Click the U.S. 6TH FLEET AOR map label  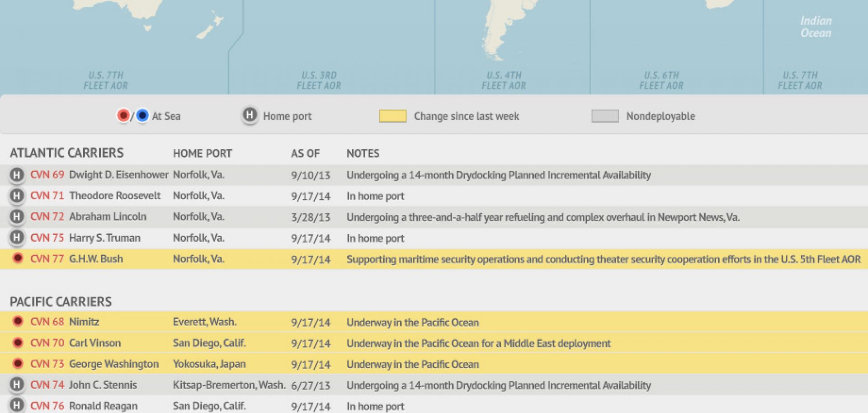(x=661, y=80)
